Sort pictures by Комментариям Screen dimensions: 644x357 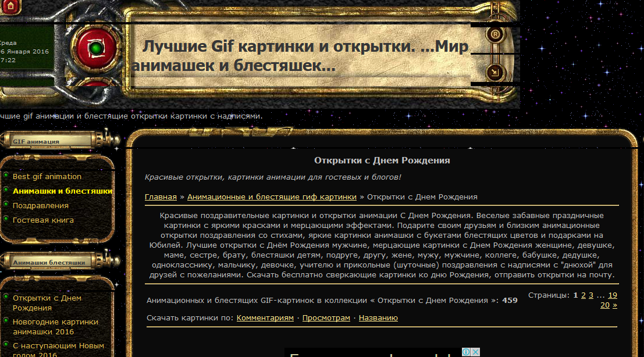[x=265, y=317]
